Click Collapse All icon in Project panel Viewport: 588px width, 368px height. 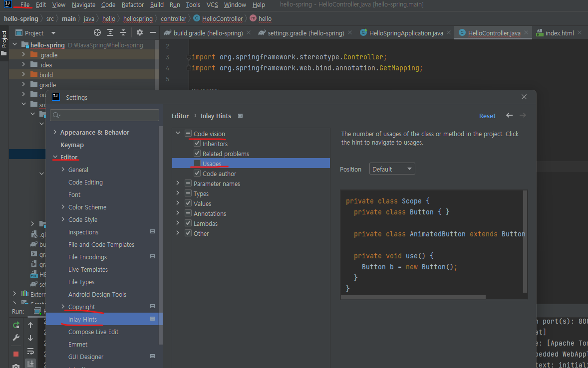coord(123,32)
